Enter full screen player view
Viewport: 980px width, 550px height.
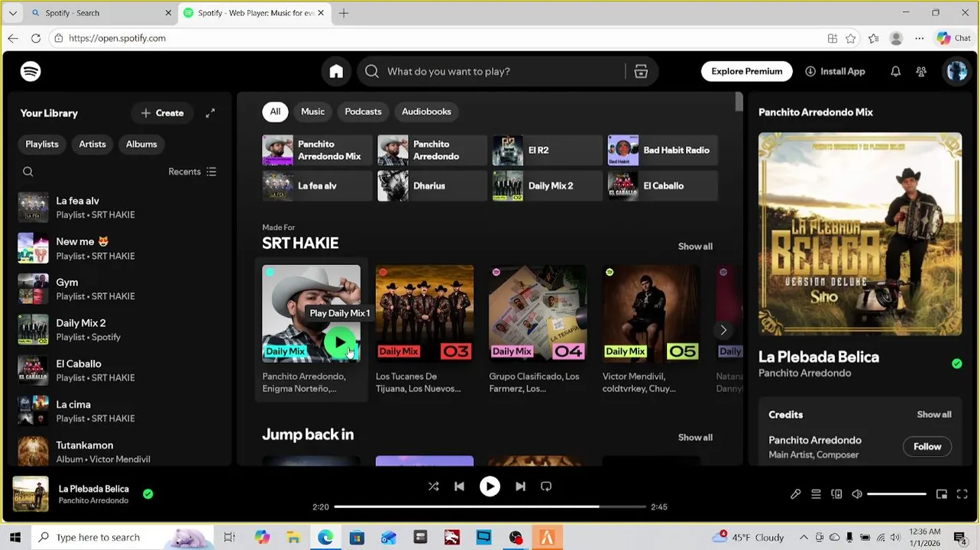pyautogui.click(x=962, y=494)
